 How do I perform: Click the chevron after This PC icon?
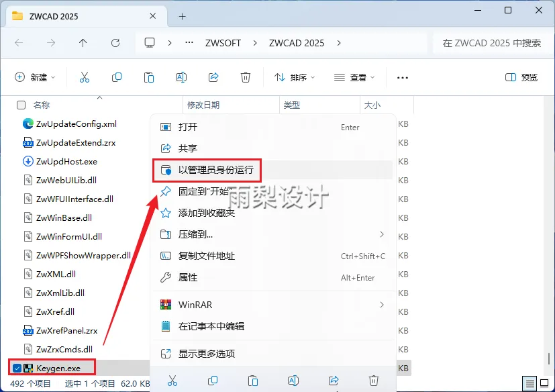tap(170, 43)
